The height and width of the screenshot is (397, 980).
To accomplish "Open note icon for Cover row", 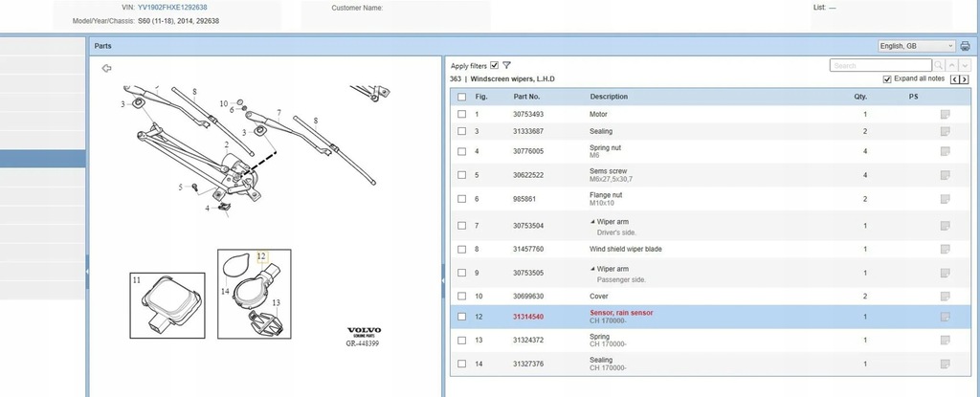I will (x=945, y=297).
